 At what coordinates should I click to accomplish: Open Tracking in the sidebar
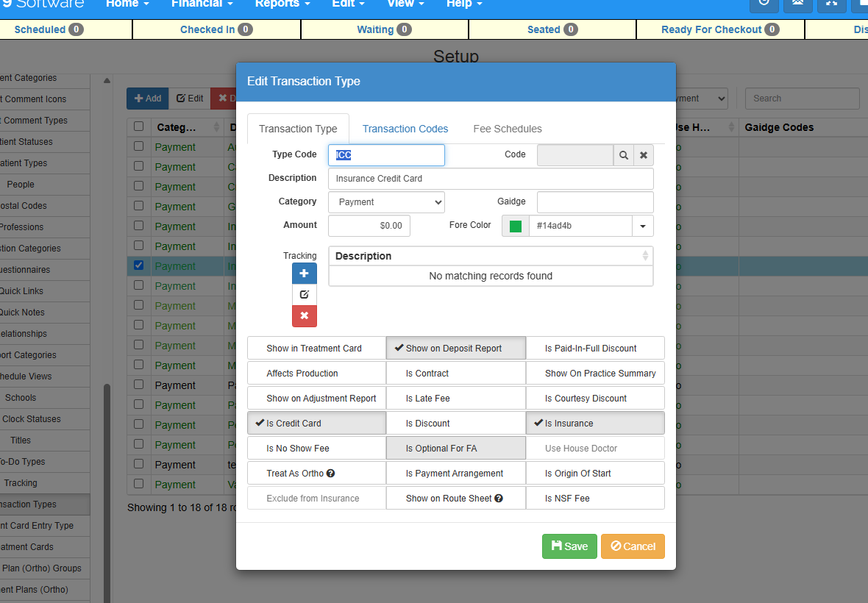point(44,483)
